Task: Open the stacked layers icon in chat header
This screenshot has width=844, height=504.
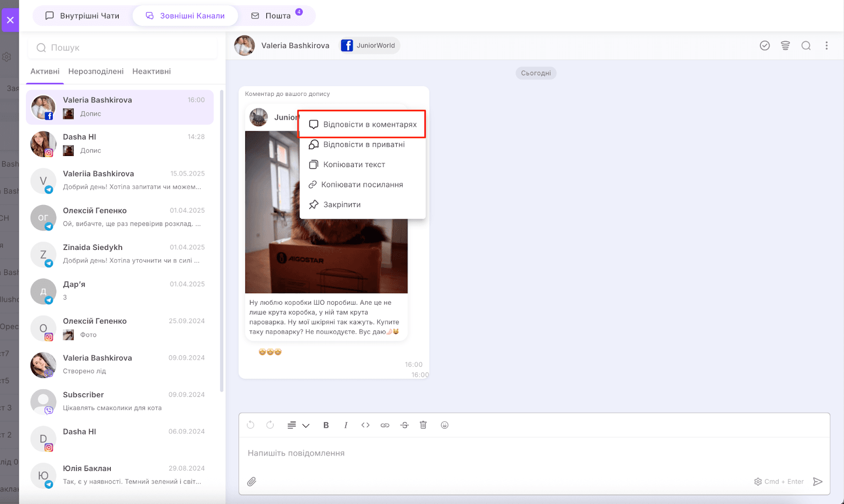Action: 785,46
